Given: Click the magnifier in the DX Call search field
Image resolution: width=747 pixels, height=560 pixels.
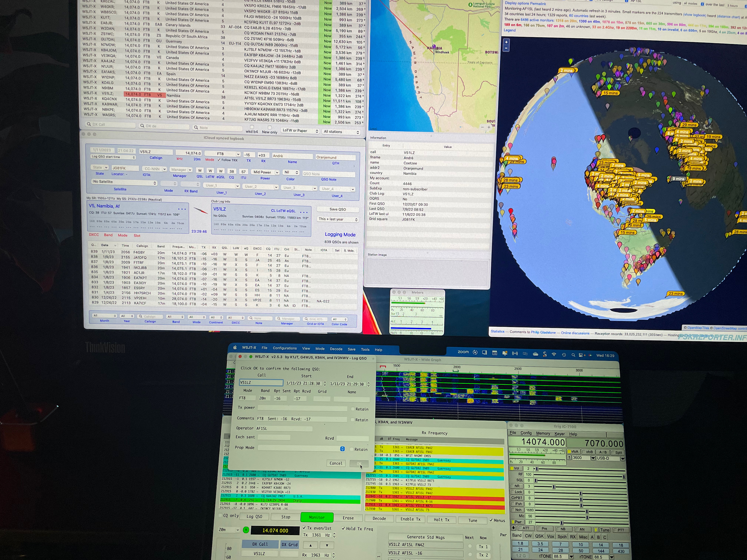Looking at the screenshot, I should [x=89, y=124].
